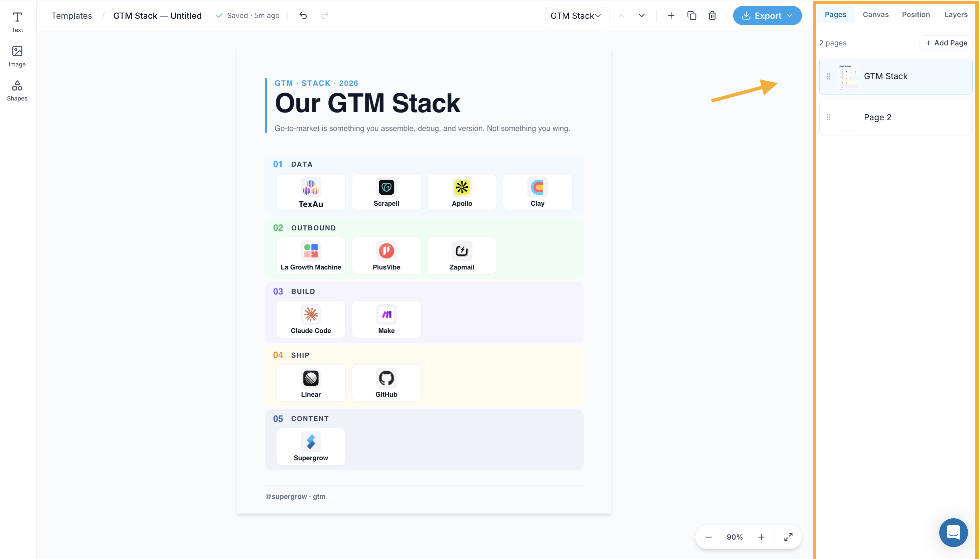Select the Apollo logo card
980x559 pixels.
pyautogui.click(x=462, y=192)
